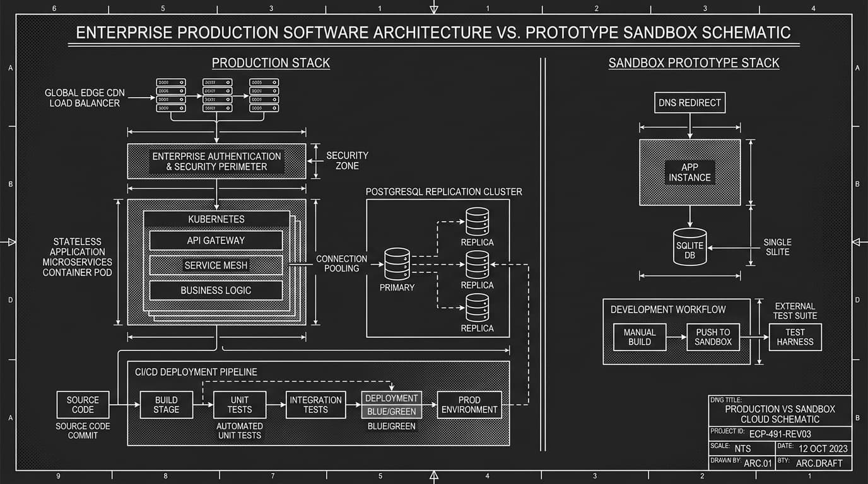Image resolution: width=868 pixels, height=484 pixels.
Task: Click the Security Zone label
Action: coord(347,161)
